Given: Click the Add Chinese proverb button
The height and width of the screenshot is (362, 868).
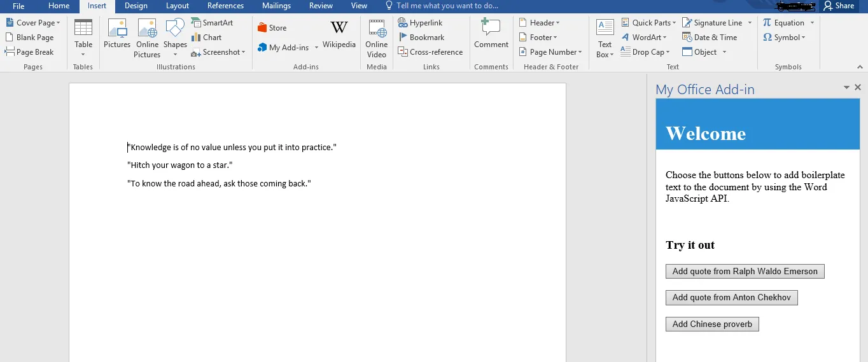Looking at the screenshot, I should pyautogui.click(x=712, y=324).
